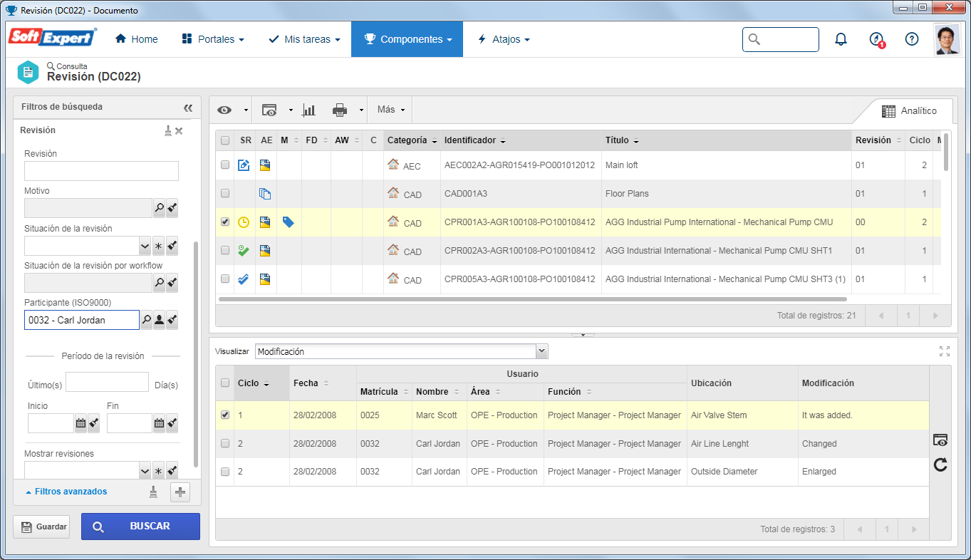Open the pending alerts icon with red badge
This screenshot has height=560, width=971.
pyautogui.click(x=877, y=40)
